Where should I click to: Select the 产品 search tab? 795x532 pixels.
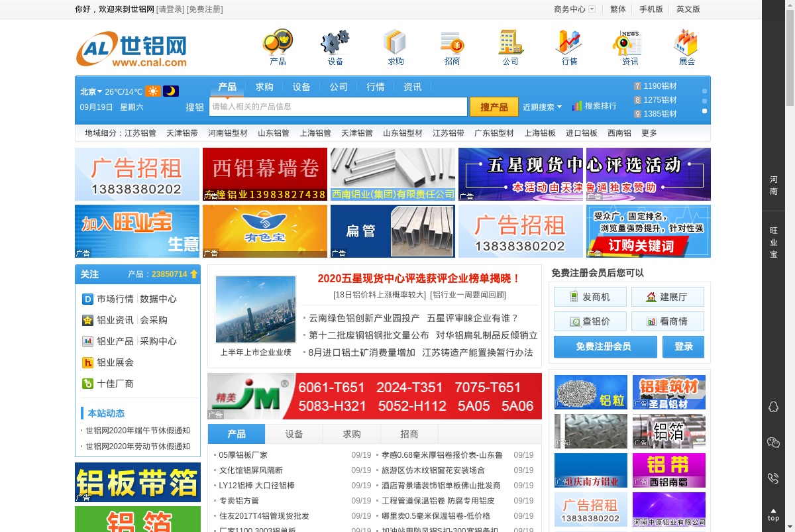[227, 87]
